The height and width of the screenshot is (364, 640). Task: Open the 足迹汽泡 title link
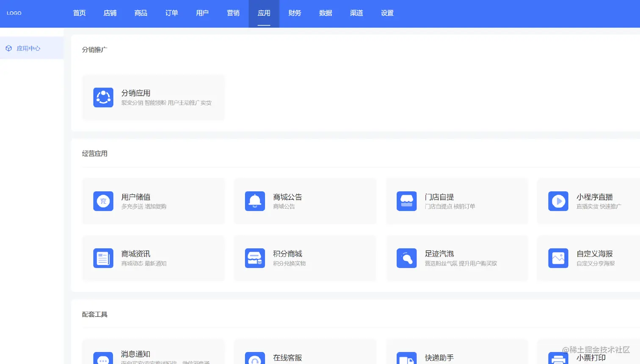coord(439,254)
